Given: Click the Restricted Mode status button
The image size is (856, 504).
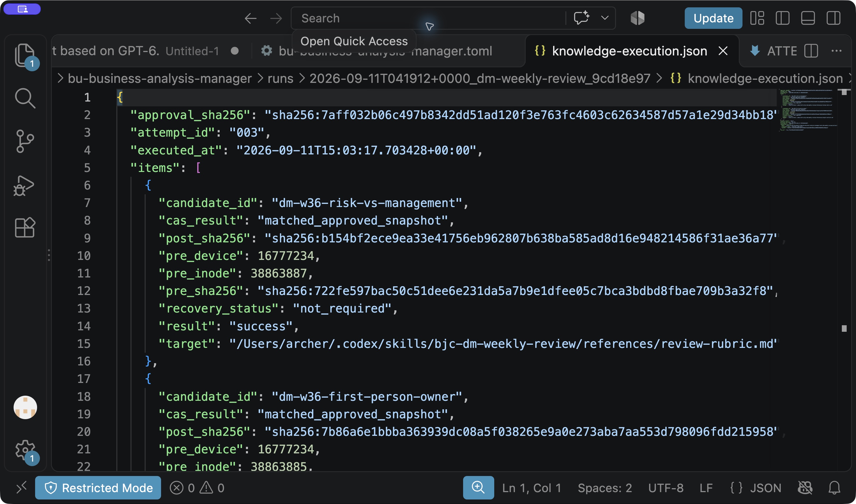Looking at the screenshot, I should coord(98,488).
